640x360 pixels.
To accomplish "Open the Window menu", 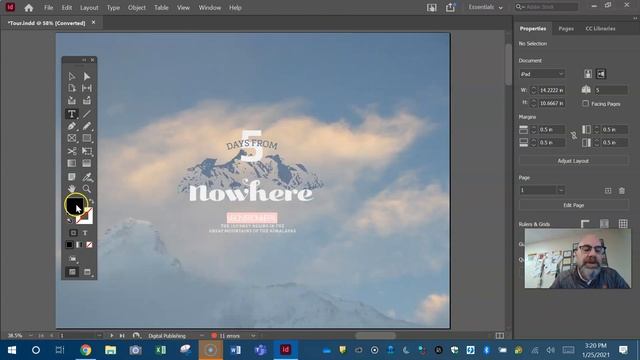I will tap(210, 8).
